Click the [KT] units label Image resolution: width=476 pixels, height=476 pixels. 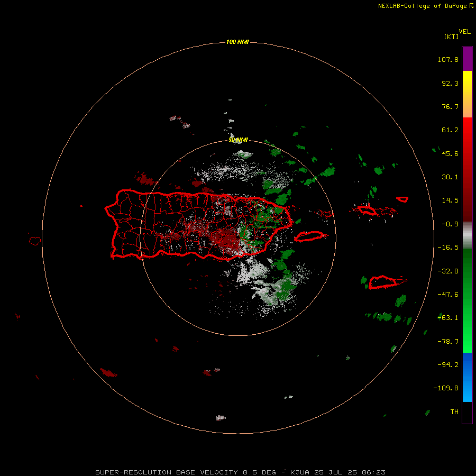tap(452, 36)
